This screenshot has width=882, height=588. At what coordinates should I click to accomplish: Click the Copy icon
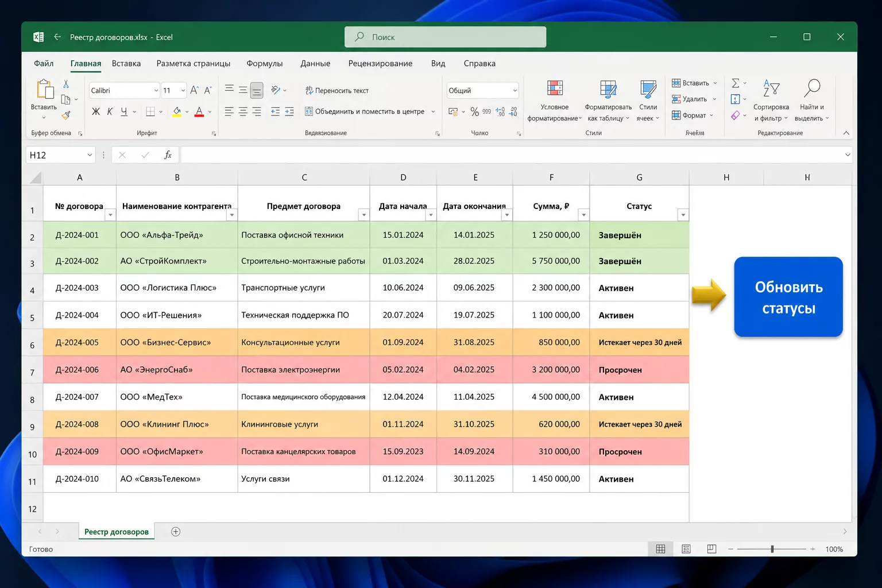coord(66,99)
